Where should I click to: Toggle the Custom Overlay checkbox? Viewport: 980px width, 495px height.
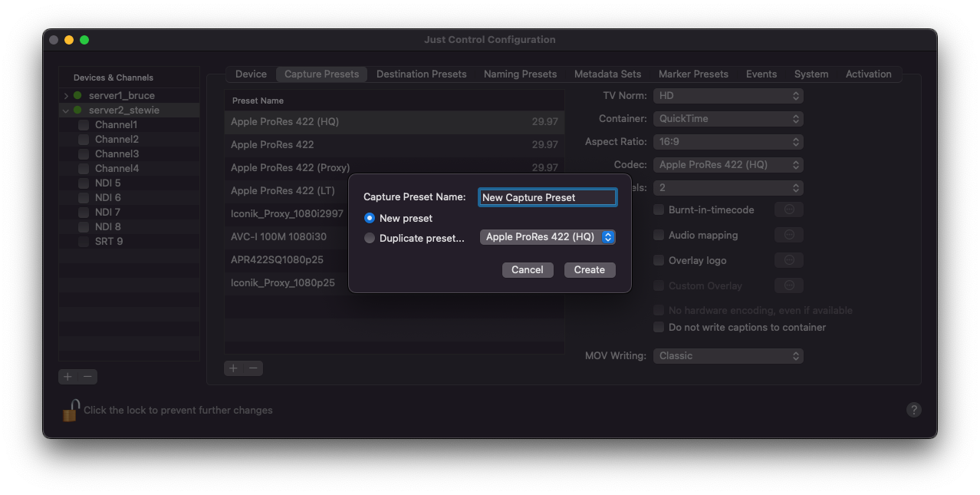(659, 285)
